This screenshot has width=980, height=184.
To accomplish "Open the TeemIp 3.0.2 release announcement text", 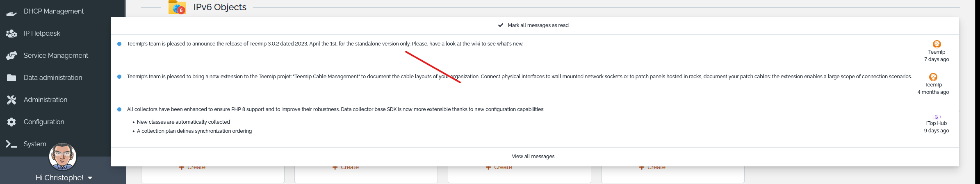I will pos(325,44).
